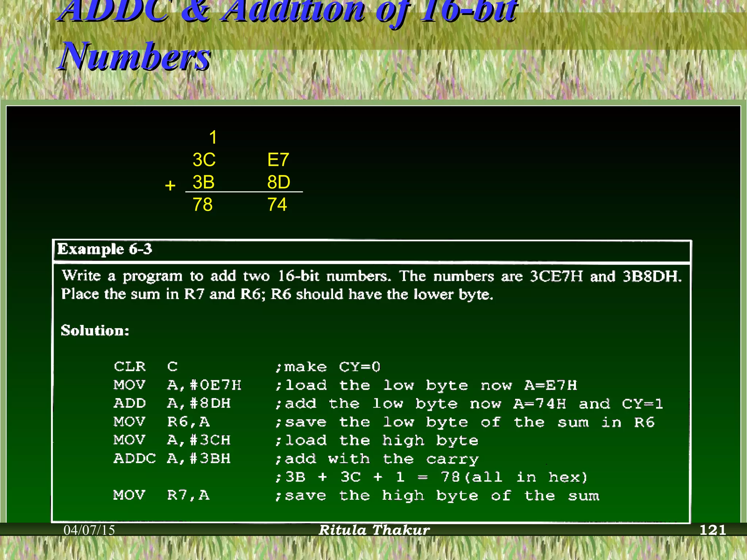Click the comment ';make CY=0'

(x=328, y=367)
